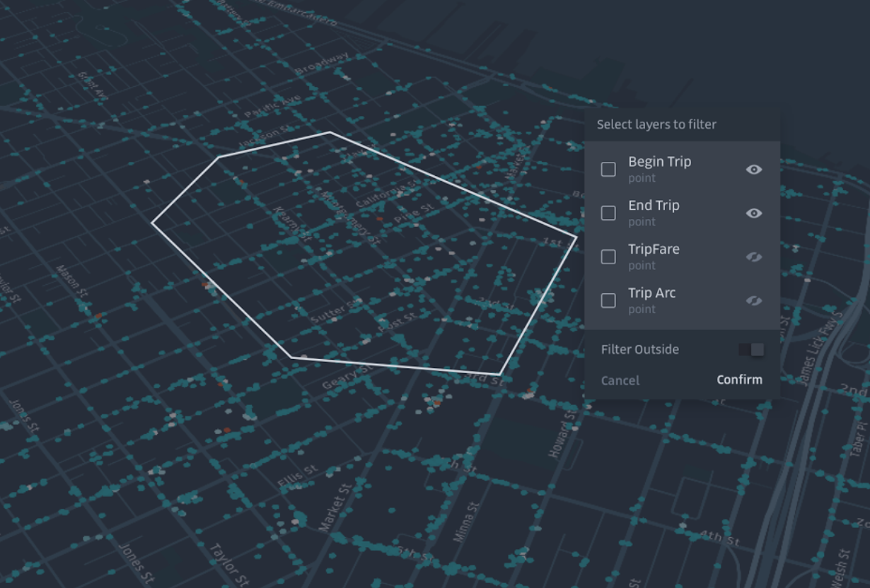Click the Broadway map label
870x588 pixels.
tap(323, 65)
